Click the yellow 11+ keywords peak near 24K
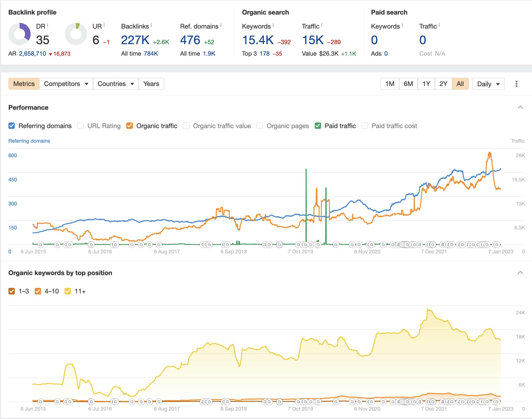This screenshot has width=532, height=419. (428, 310)
